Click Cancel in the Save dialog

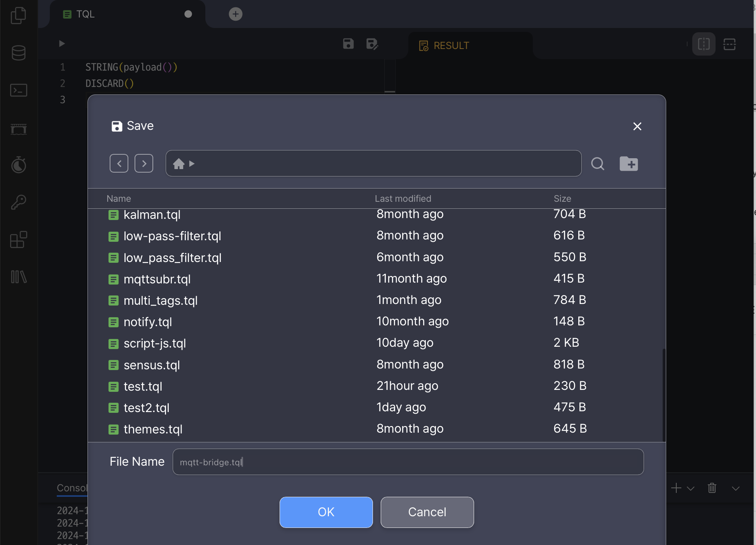tap(427, 512)
